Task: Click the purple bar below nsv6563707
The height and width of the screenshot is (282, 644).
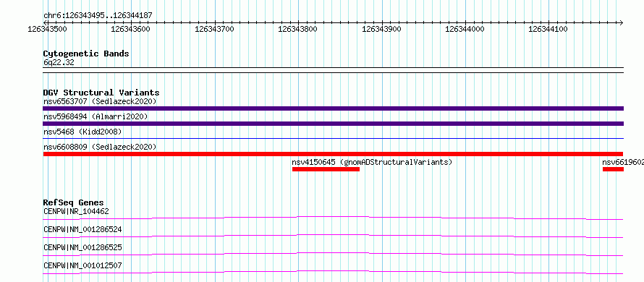Action: pos(333,108)
